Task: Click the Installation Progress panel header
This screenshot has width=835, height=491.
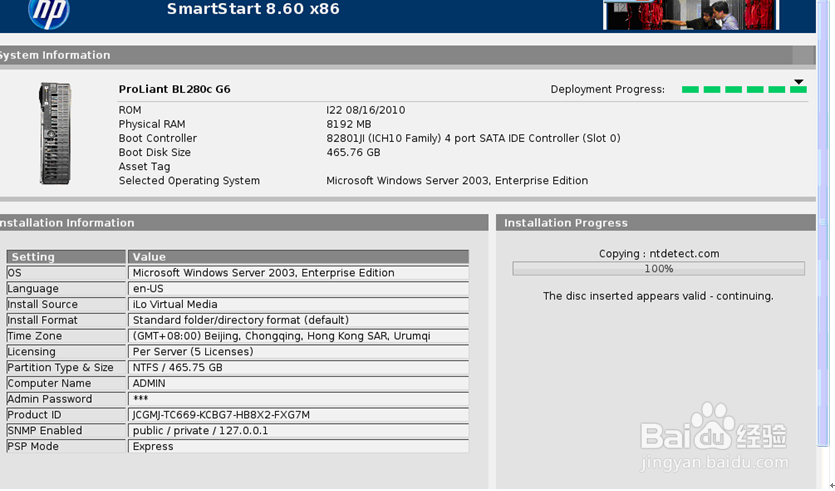Action: tap(656, 223)
